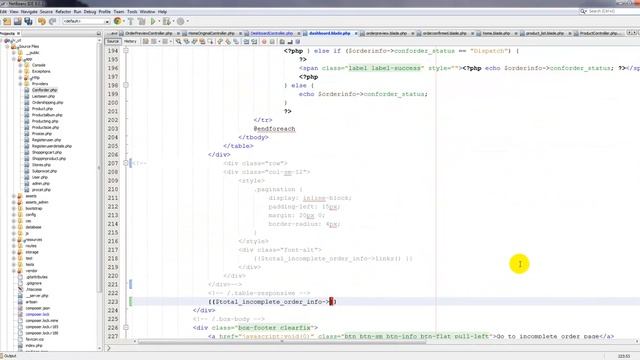
Task: Click the Clean and Build icon
Action: [142, 21]
